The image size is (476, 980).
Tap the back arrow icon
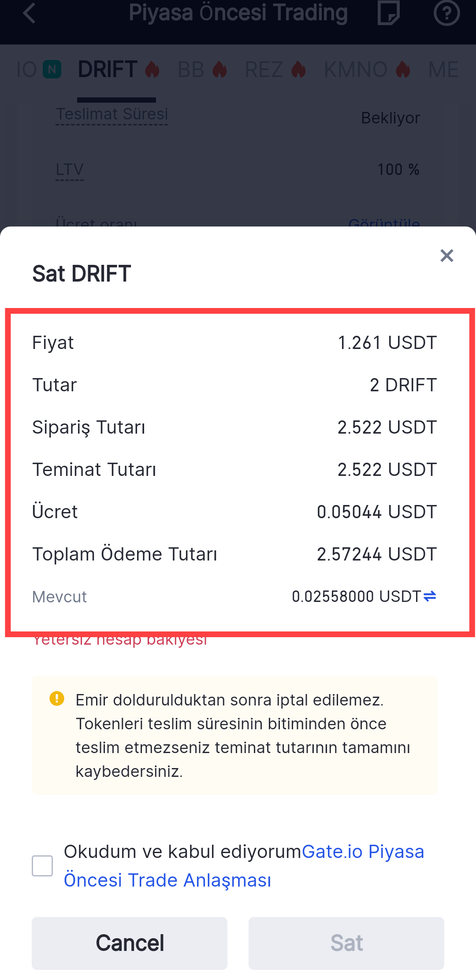pos(29,13)
